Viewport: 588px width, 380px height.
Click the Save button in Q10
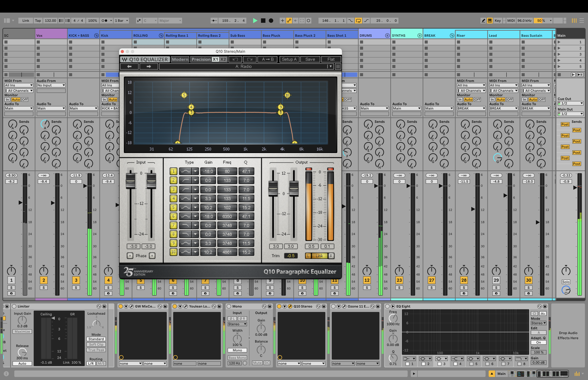(x=310, y=59)
